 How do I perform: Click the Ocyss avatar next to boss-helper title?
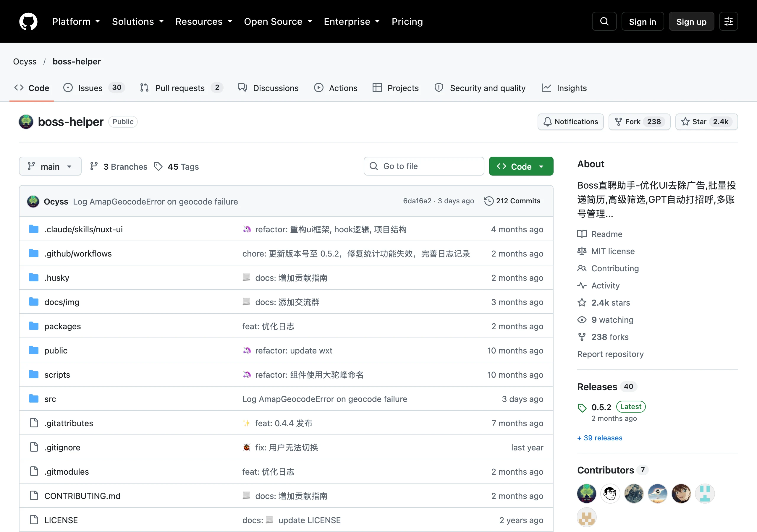pos(26,122)
